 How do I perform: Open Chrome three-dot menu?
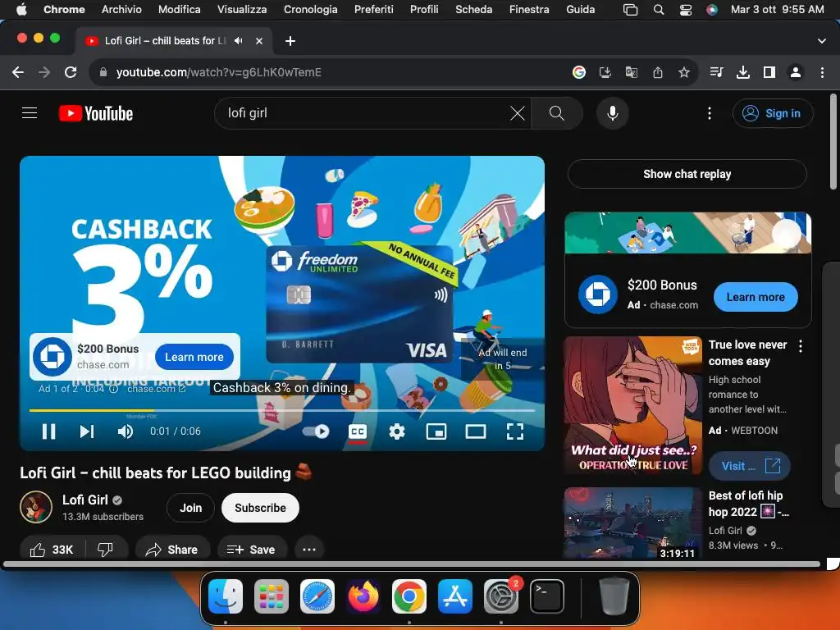tap(822, 72)
